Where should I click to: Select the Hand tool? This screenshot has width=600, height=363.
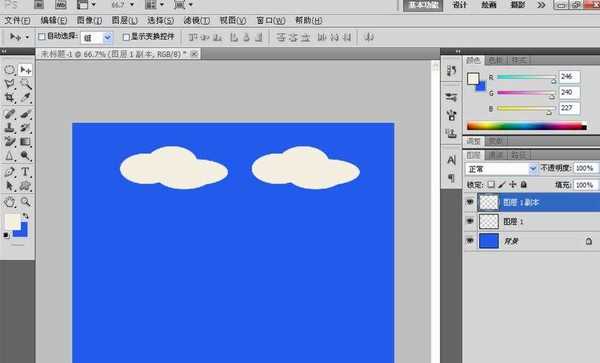(x=10, y=202)
